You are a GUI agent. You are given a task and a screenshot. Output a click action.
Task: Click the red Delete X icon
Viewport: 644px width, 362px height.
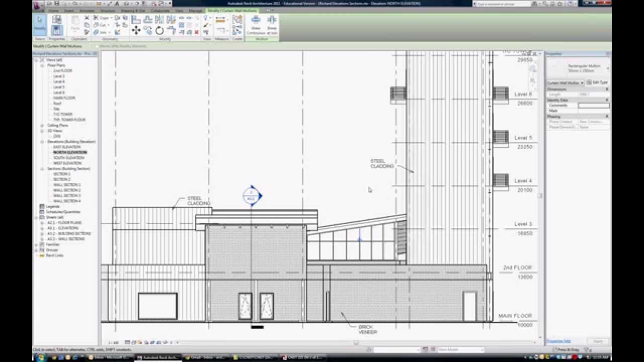197,32
